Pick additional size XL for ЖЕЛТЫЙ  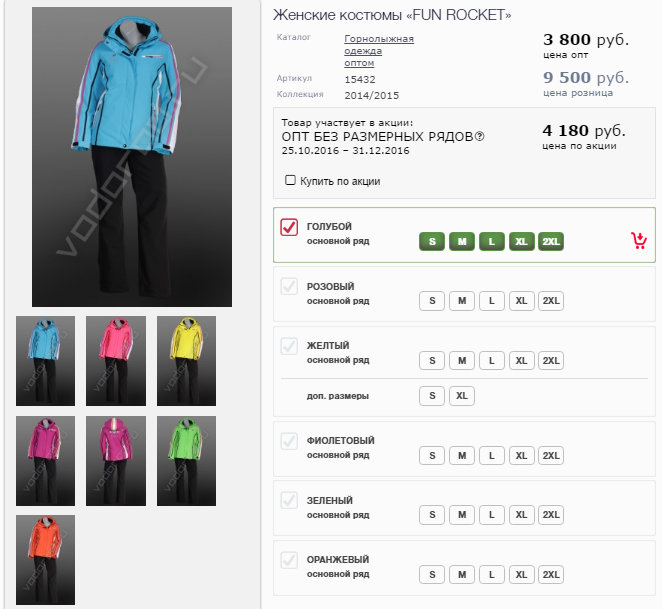click(461, 396)
